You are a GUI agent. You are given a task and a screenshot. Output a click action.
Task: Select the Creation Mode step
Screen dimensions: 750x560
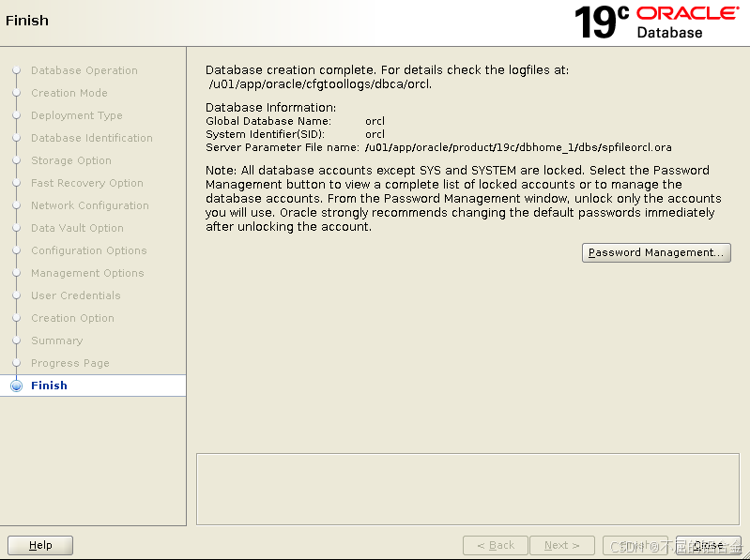[x=69, y=93]
